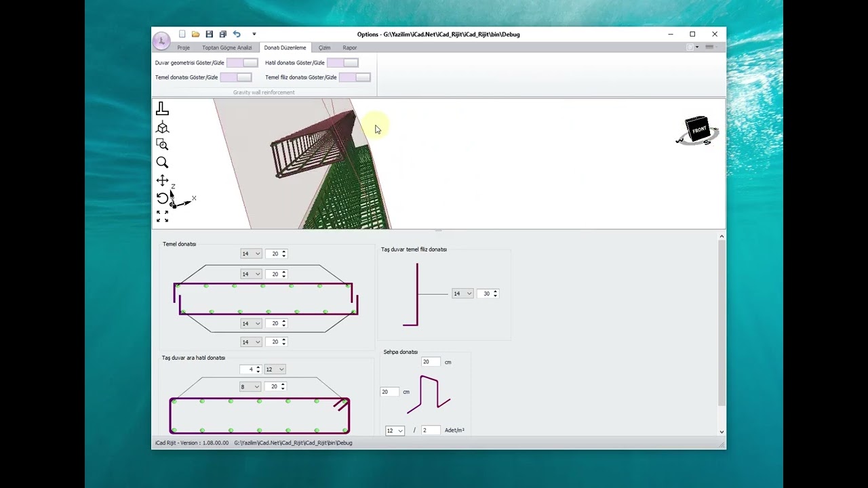This screenshot has height=488, width=868.
Task: Click the scroll up arrow of lower panel
Action: [722, 237]
